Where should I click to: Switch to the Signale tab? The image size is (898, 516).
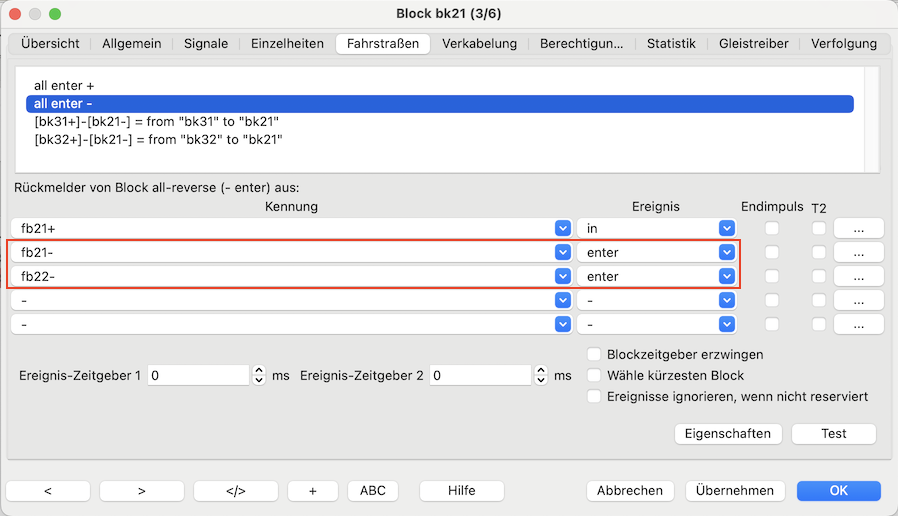click(x=205, y=43)
